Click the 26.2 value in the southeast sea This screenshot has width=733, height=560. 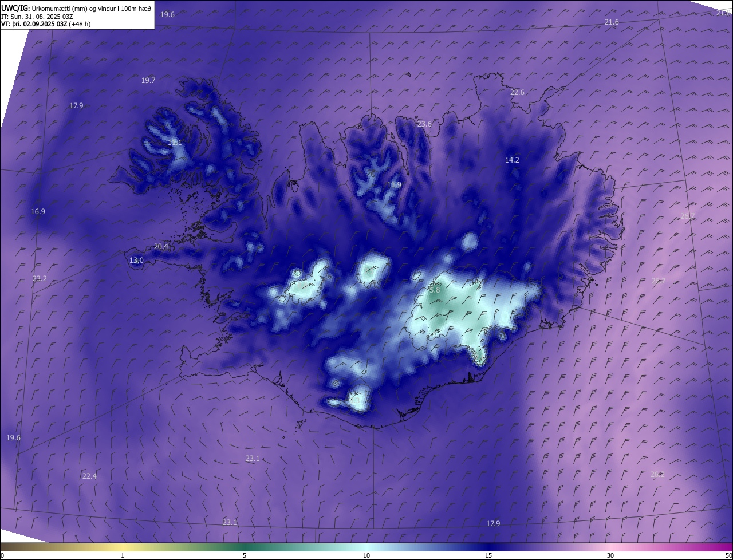coord(657,475)
